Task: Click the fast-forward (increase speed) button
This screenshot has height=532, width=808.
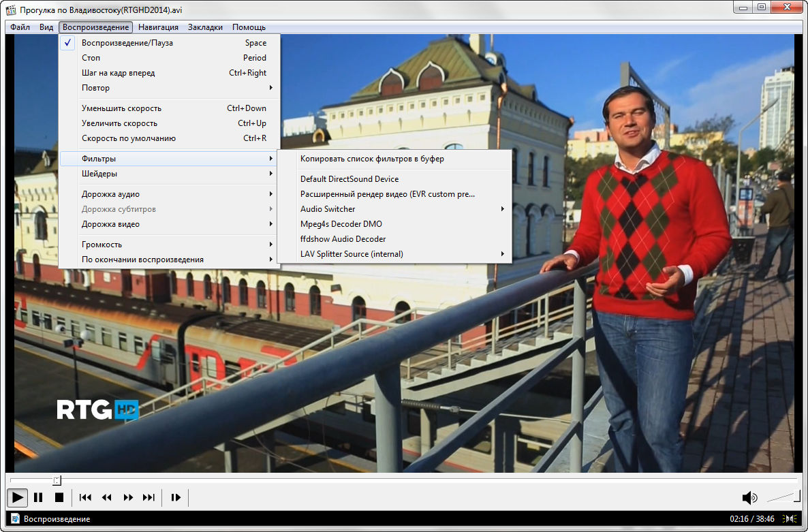Action: [x=128, y=497]
